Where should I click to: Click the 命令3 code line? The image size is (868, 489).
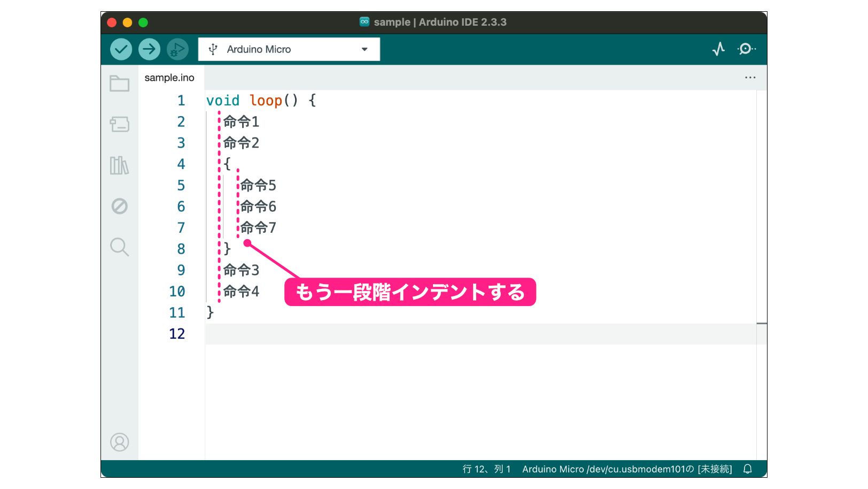241,270
